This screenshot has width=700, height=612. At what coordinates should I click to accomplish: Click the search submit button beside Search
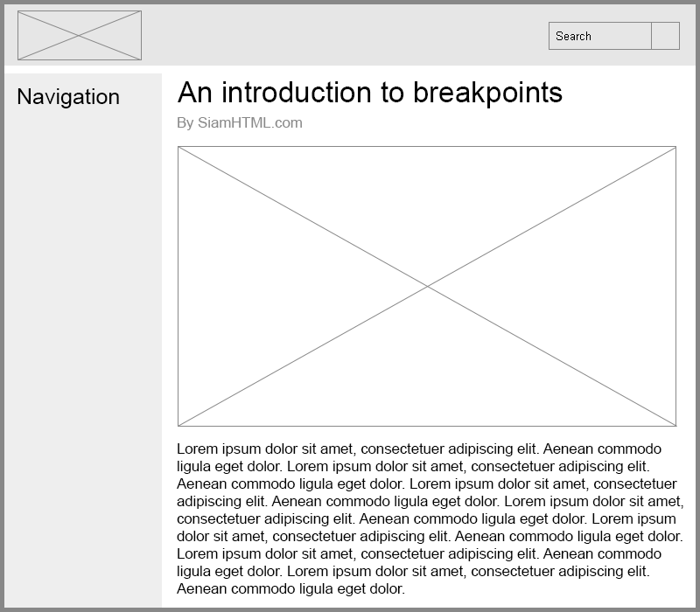(x=665, y=36)
